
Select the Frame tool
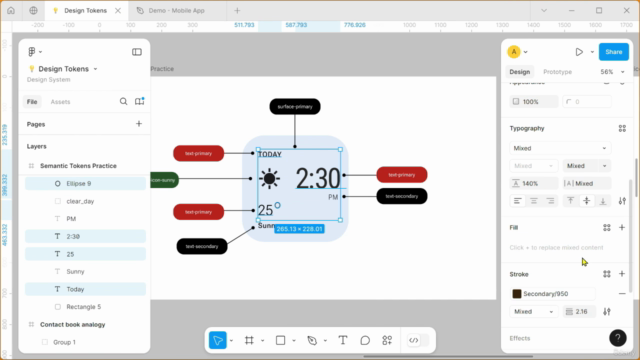point(249,340)
